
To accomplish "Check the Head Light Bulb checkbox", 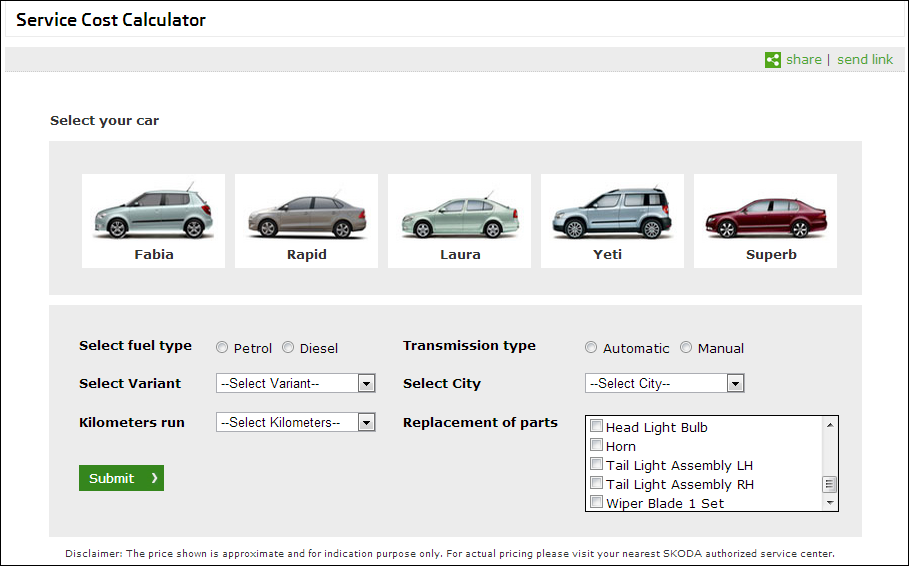I will (597, 426).
